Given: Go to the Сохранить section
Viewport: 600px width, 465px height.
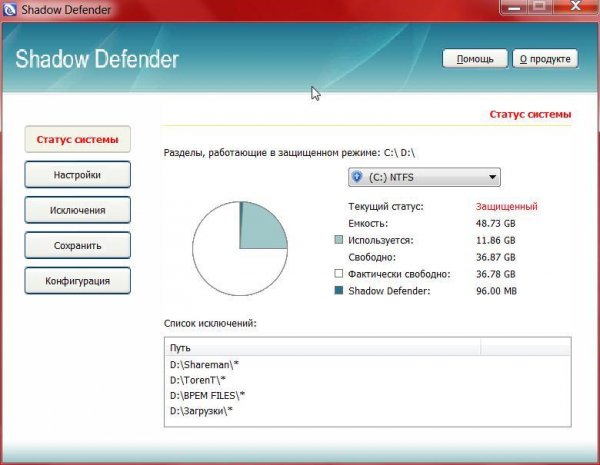Looking at the screenshot, I should (x=77, y=245).
